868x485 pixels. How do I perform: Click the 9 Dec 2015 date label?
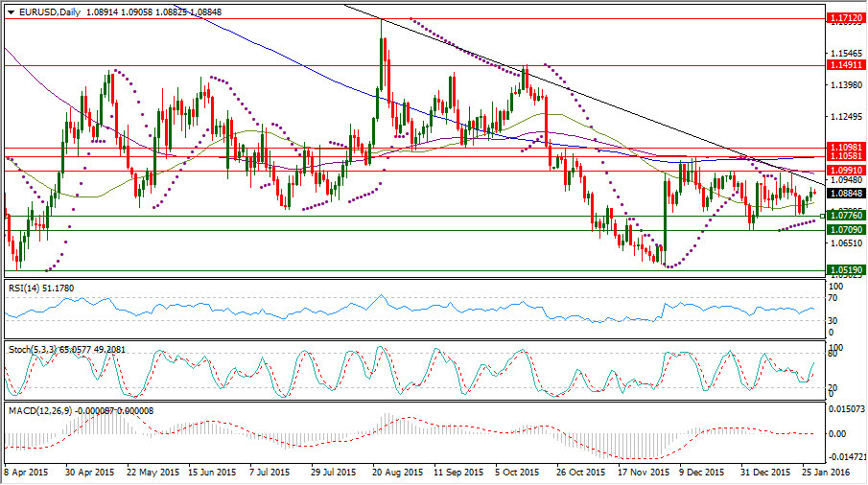[x=702, y=473]
